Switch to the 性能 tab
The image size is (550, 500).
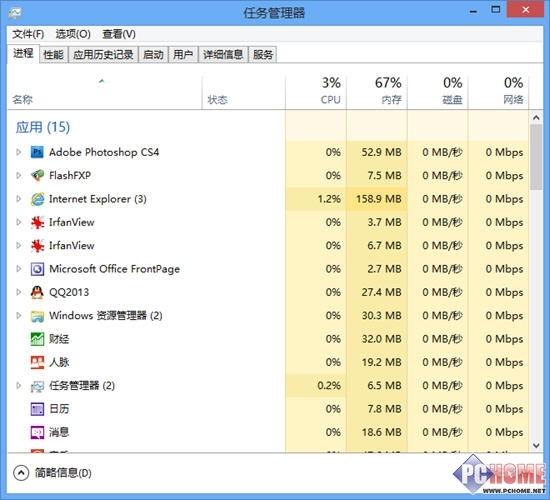(x=53, y=55)
